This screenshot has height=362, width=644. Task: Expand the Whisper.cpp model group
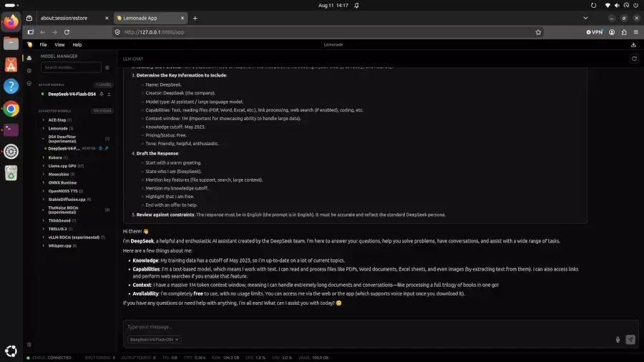43,246
